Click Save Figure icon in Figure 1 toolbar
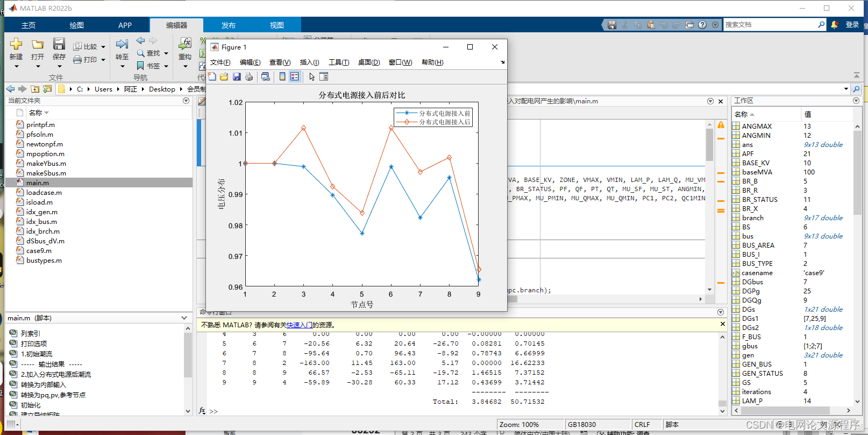 click(x=237, y=76)
